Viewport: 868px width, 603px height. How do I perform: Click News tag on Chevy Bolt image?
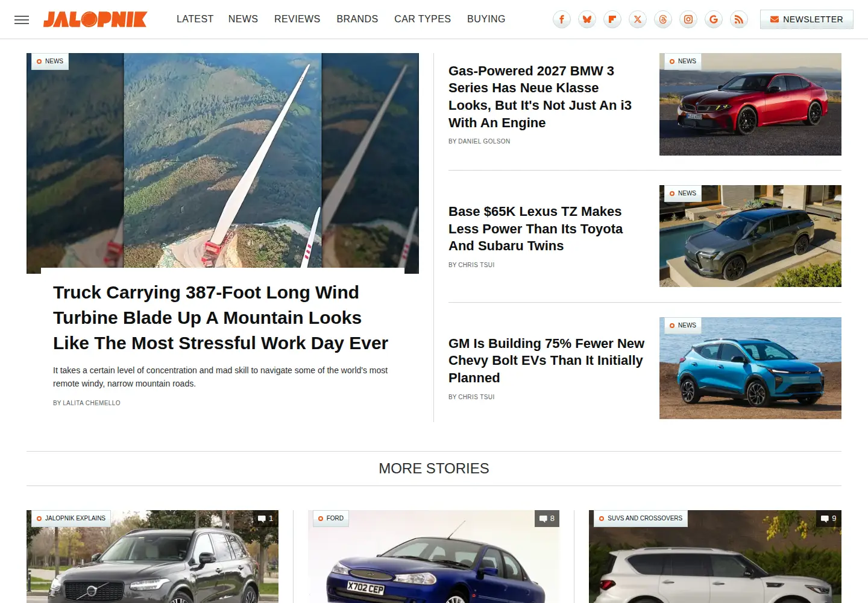point(683,326)
